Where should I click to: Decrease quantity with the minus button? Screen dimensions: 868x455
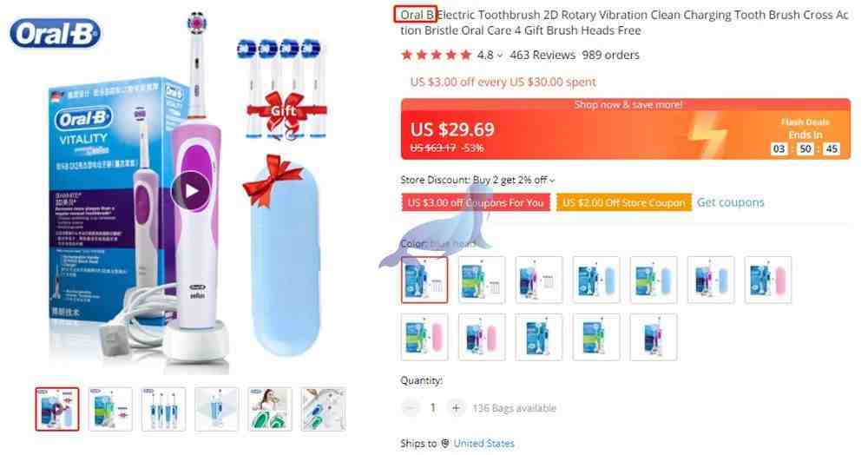(x=411, y=408)
